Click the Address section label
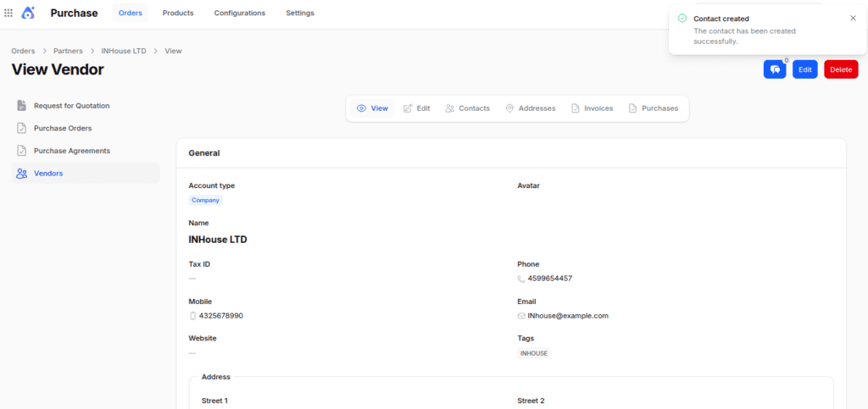This screenshot has width=868, height=409. (216, 377)
